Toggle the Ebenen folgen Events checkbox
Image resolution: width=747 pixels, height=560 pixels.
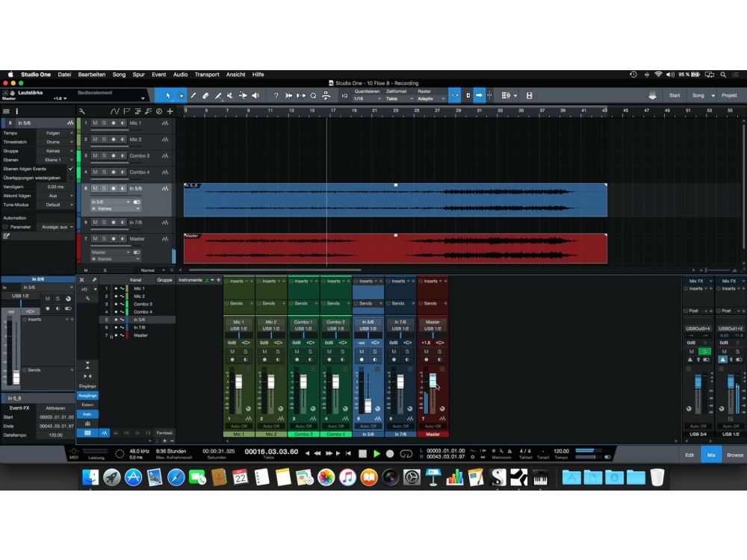pyautogui.click(x=71, y=169)
